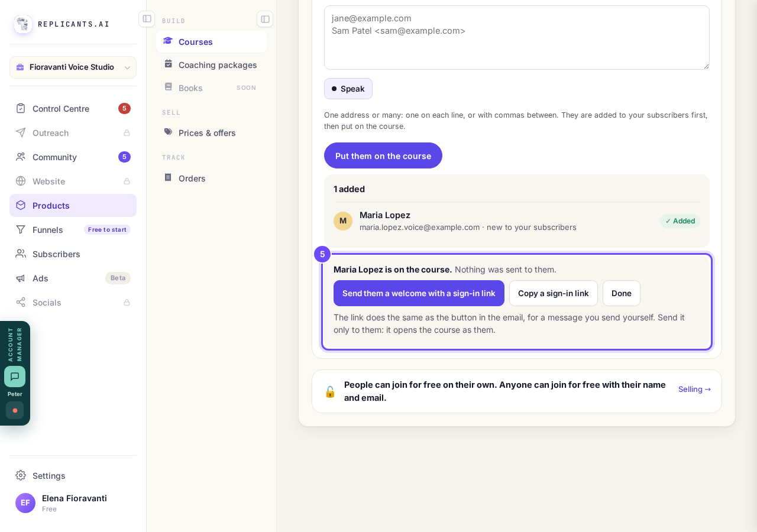The height and width of the screenshot is (532, 757).
Task: Click the Coaching packages calendar icon
Action: coord(169,64)
